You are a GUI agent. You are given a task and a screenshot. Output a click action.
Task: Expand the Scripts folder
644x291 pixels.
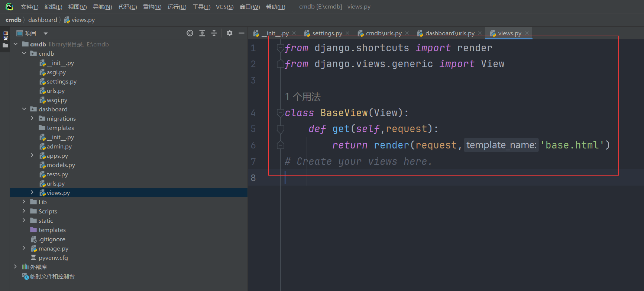click(x=24, y=211)
